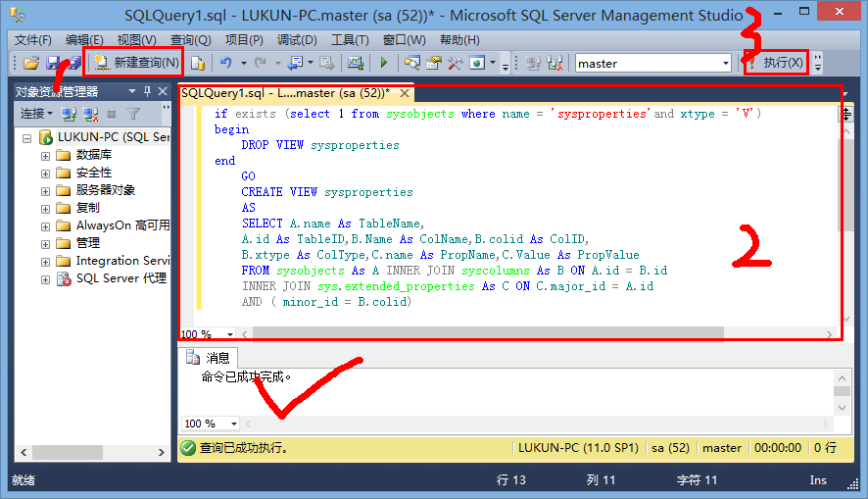Screen dimensions: 868x499
Task: Click the green Start debugging play icon
Action: pyautogui.click(x=384, y=63)
